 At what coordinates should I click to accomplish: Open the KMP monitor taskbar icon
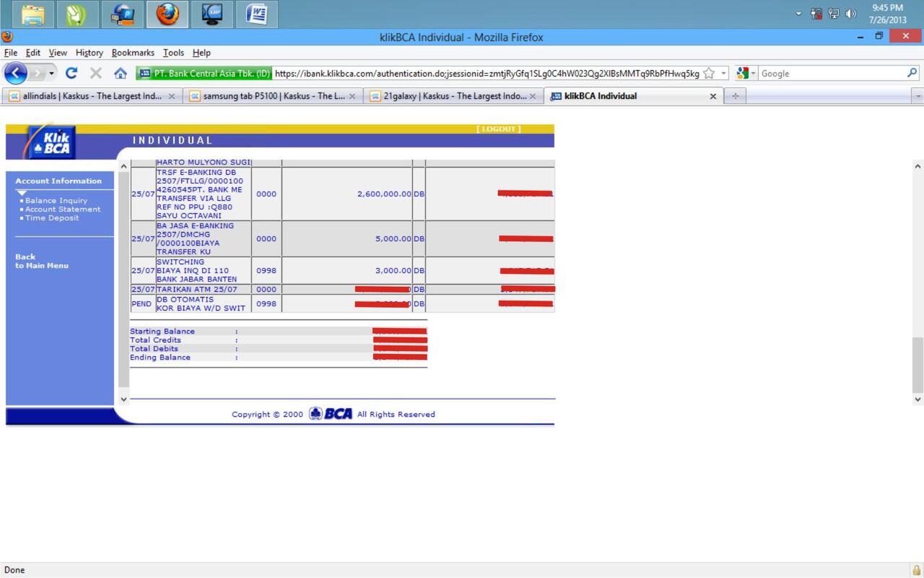[212, 14]
